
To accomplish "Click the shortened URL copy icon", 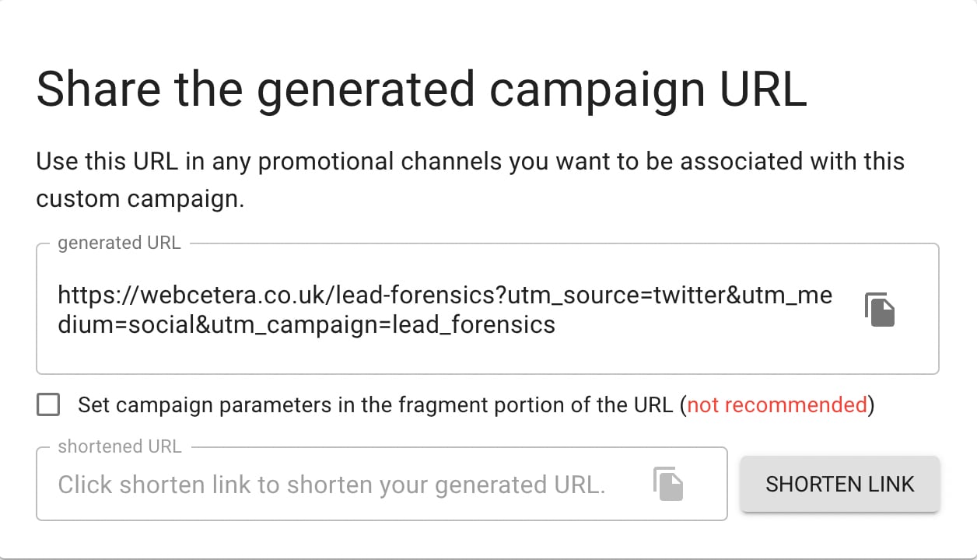I will click(x=668, y=484).
